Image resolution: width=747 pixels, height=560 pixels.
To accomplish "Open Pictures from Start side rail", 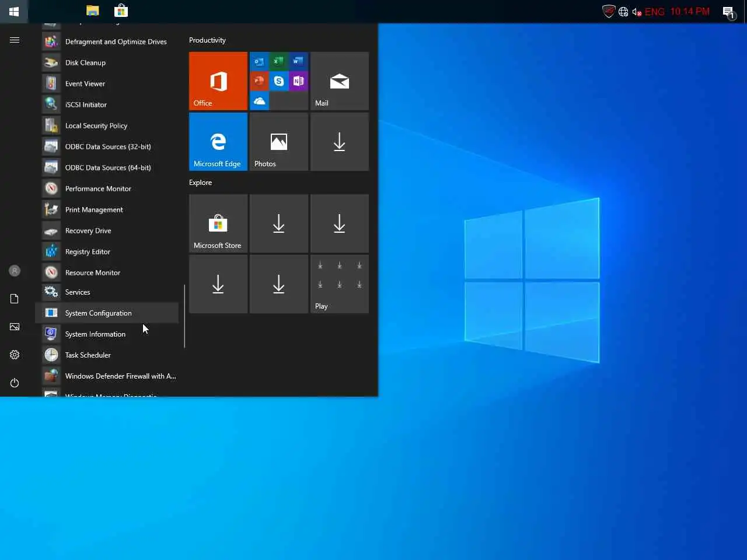I will pos(15,327).
